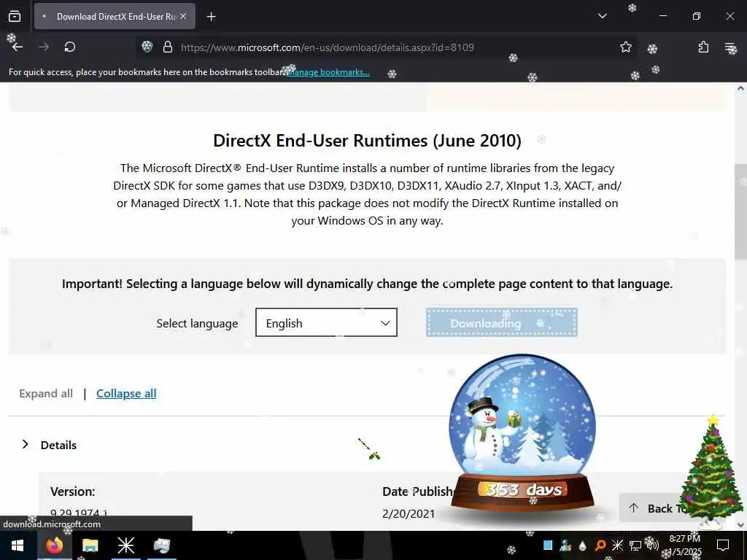This screenshot has height=560, width=747.
Task: Open File Explorer from taskbar
Action: [90, 545]
